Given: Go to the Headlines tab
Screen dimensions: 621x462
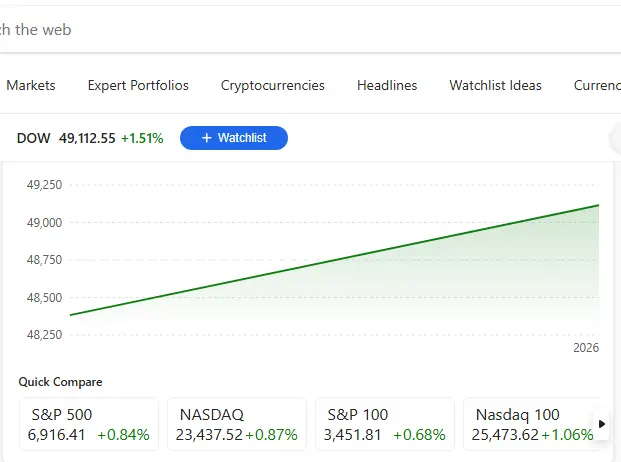Looking at the screenshot, I should point(387,85).
